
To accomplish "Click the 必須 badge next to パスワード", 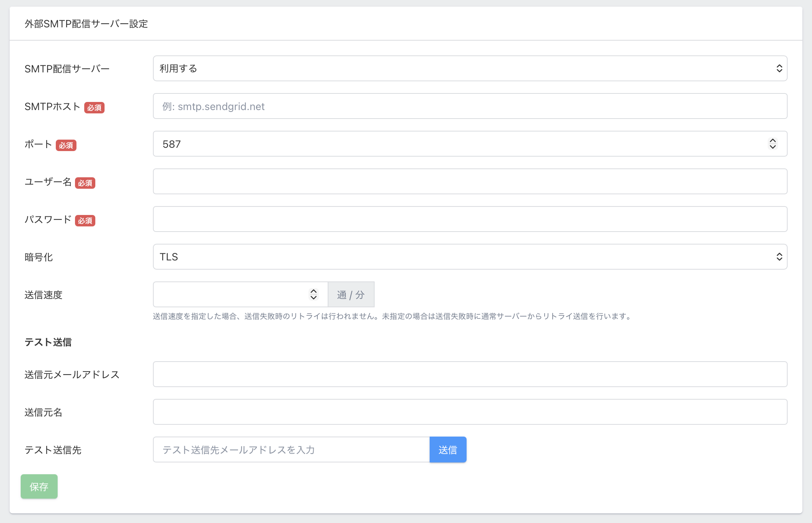I will (x=85, y=221).
